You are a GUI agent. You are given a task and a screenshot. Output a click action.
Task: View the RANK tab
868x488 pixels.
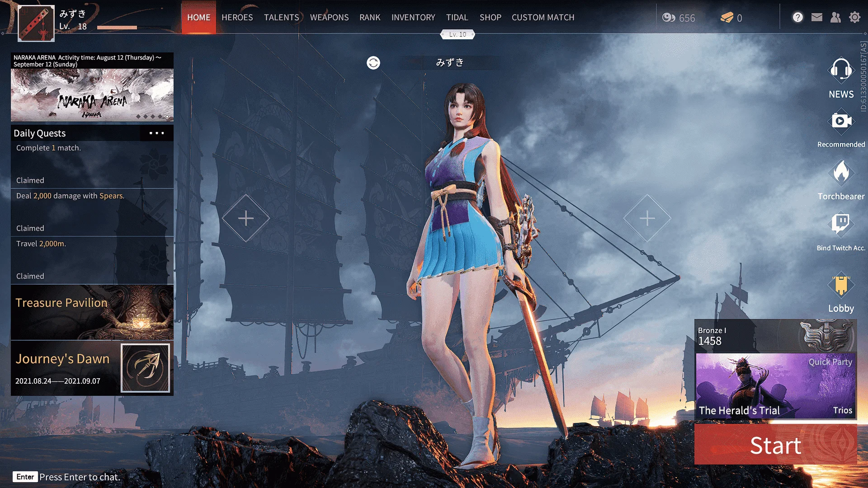click(x=370, y=17)
